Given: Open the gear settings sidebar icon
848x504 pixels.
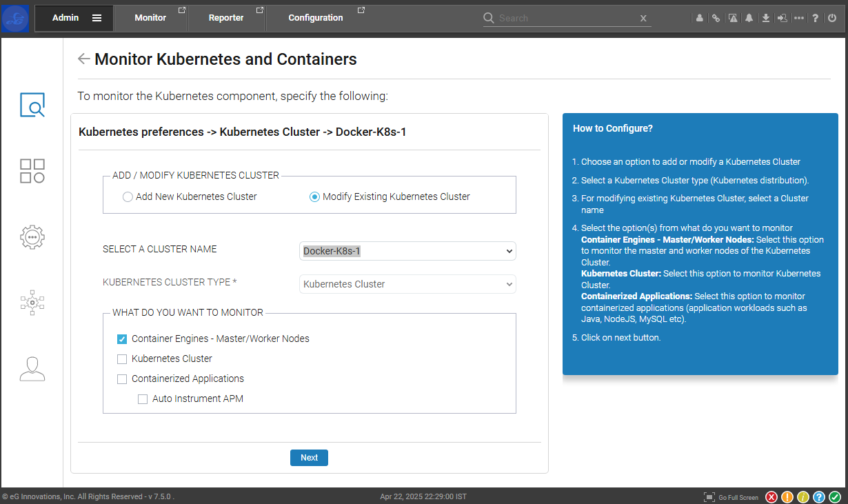Looking at the screenshot, I should 32,236.
